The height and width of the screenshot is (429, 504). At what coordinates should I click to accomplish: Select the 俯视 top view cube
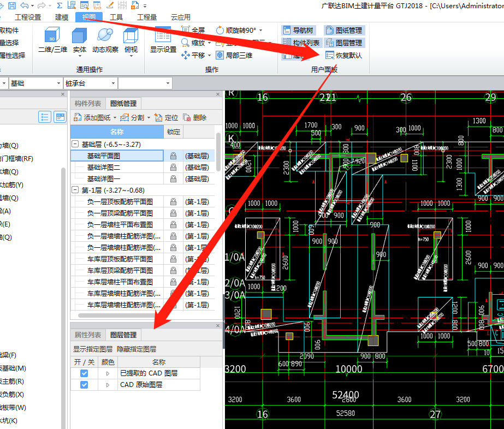[x=131, y=40]
